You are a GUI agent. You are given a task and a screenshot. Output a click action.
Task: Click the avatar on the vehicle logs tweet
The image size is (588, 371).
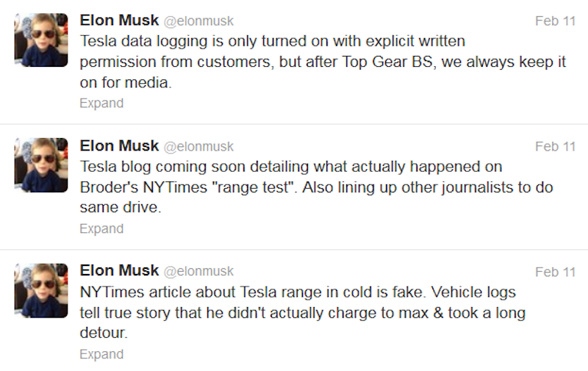pyautogui.click(x=41, y=291)
